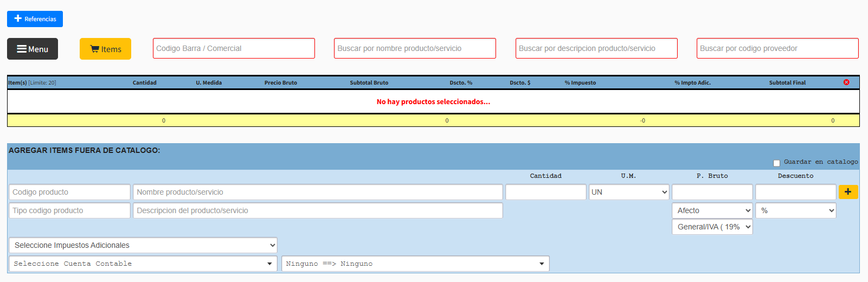Click the search by product name field
The height and width of the screenshot is (282, 868).
(415, 48)
